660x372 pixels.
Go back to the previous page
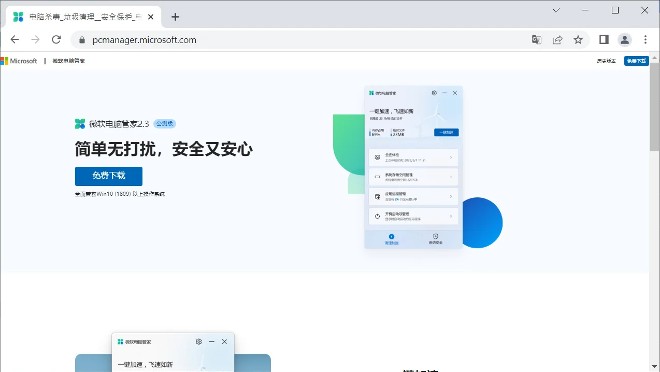click(x=15, y=40)
